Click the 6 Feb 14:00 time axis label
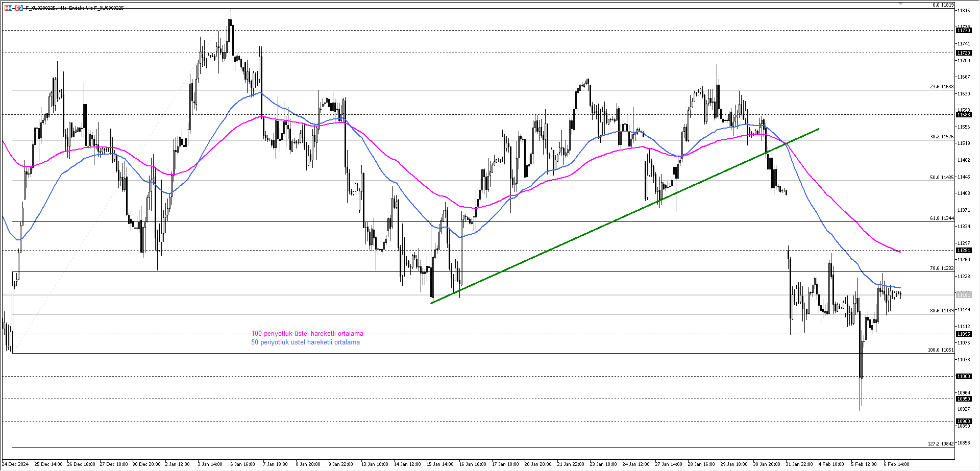Screen dimensions: 980x471 896,464
